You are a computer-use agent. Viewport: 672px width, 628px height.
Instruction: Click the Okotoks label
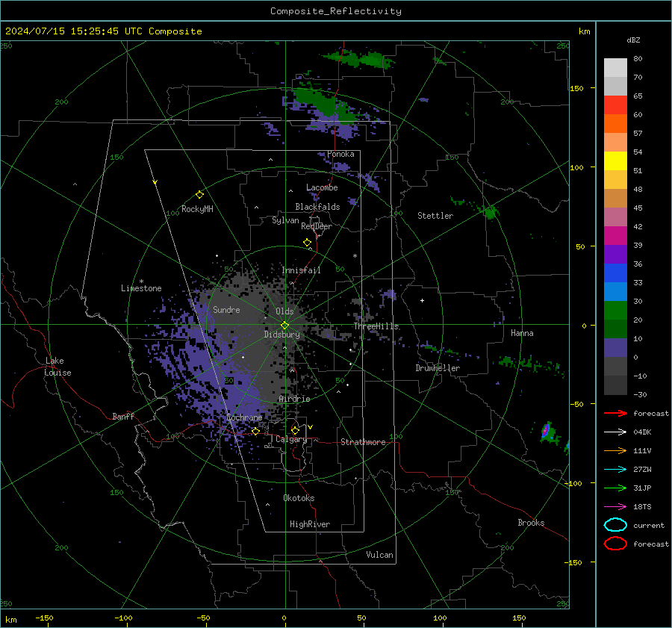coord(299,497)
